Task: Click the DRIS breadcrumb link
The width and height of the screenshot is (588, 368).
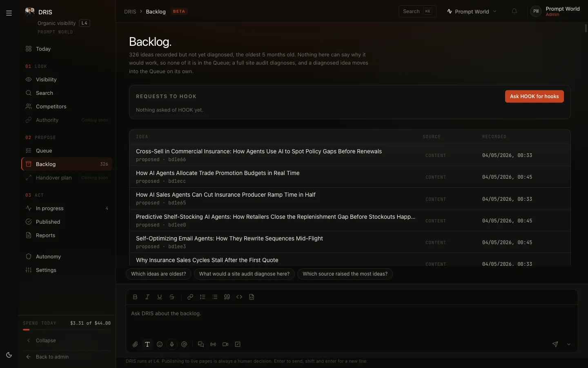Action: pos(130,11)
